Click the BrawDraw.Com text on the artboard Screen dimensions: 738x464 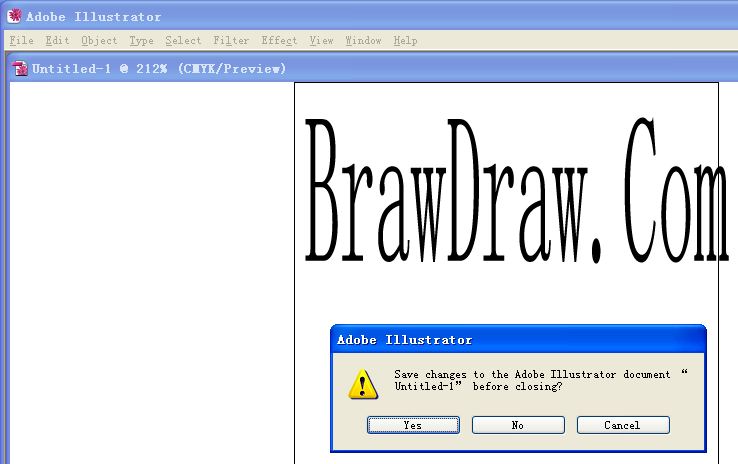point(517,191)
